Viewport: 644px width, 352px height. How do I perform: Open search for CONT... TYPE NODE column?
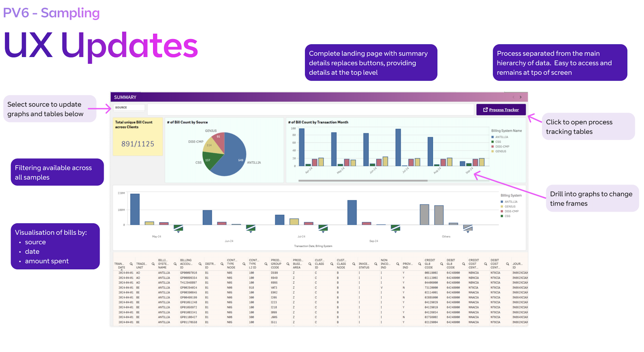pyautogui.click(x=244, y=264)
